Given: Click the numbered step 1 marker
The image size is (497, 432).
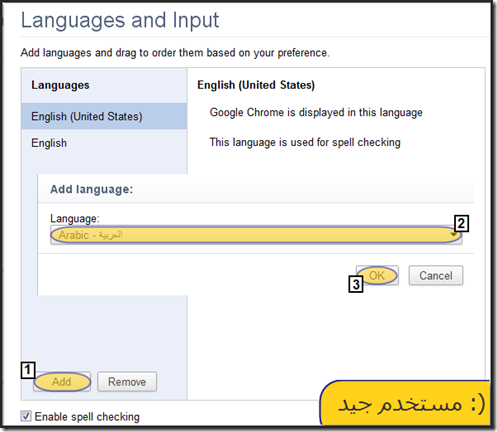Looking at the screenshot, I should point(28,370).
